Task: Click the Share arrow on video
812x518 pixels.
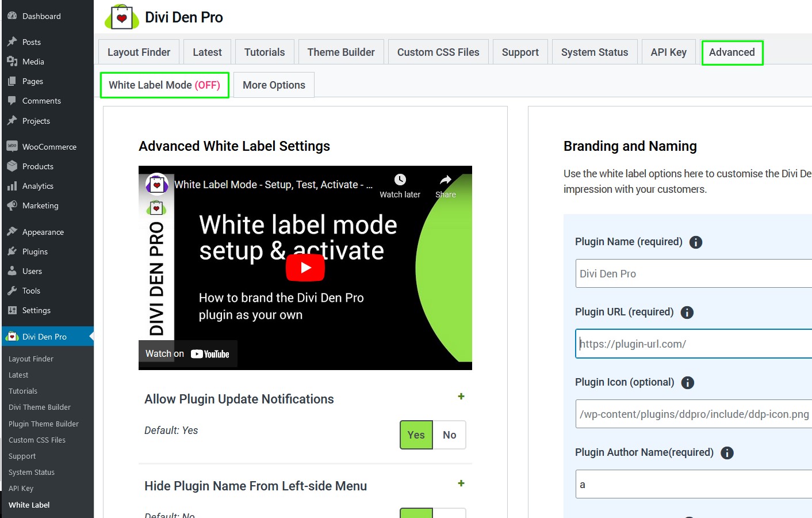Action: tap(445, 180)
